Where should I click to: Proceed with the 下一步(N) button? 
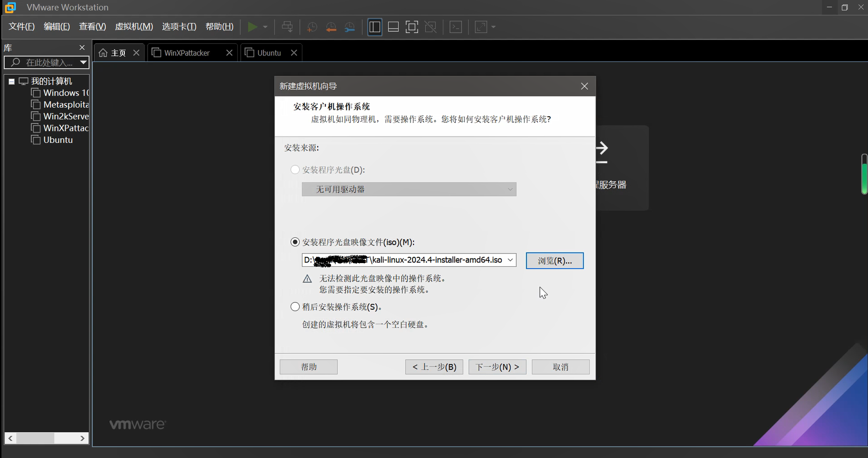coord(497,367)
